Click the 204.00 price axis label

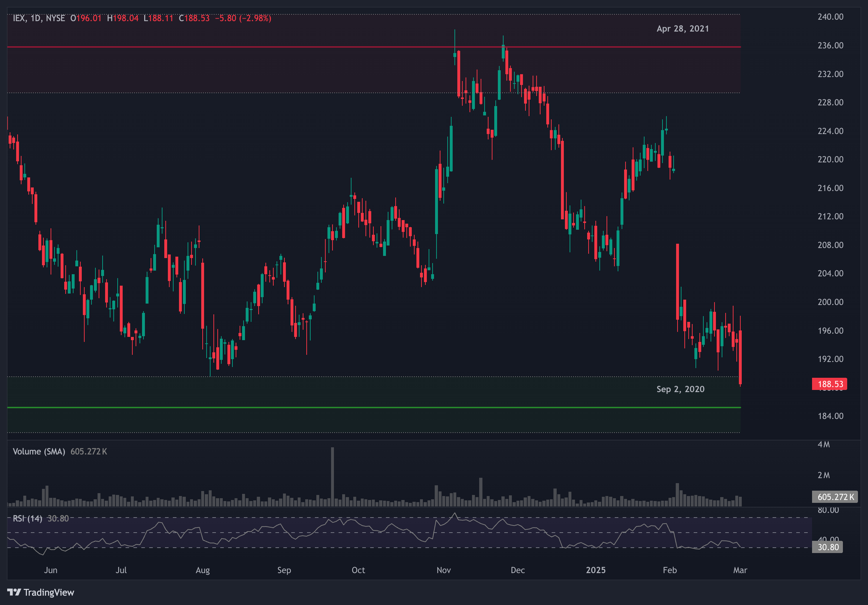pos(831,273)
